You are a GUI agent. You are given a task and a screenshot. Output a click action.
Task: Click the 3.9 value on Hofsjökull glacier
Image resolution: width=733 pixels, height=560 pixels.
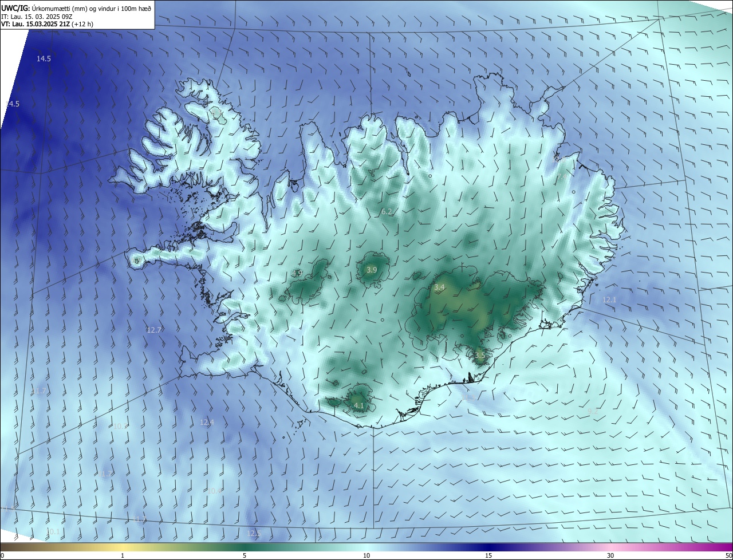372,270
